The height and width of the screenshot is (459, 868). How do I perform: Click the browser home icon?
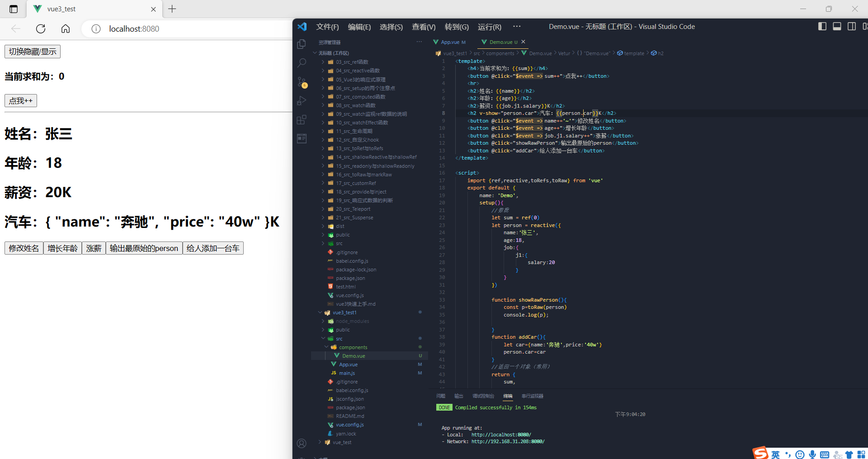66,29
